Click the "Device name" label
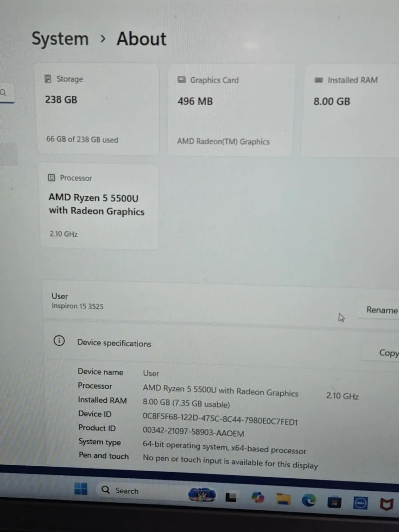 pyautogui.click(x=101, y=372)
